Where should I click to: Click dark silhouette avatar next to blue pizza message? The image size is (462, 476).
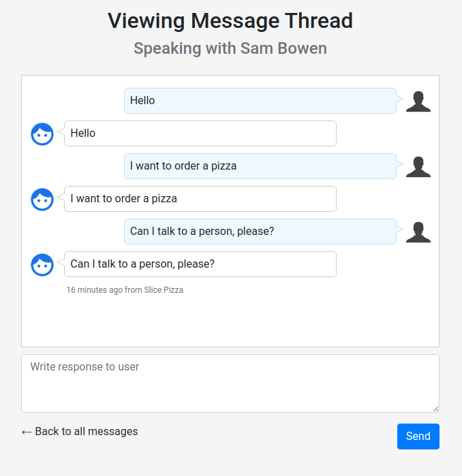pyautogui.click(x=418, y=166)
